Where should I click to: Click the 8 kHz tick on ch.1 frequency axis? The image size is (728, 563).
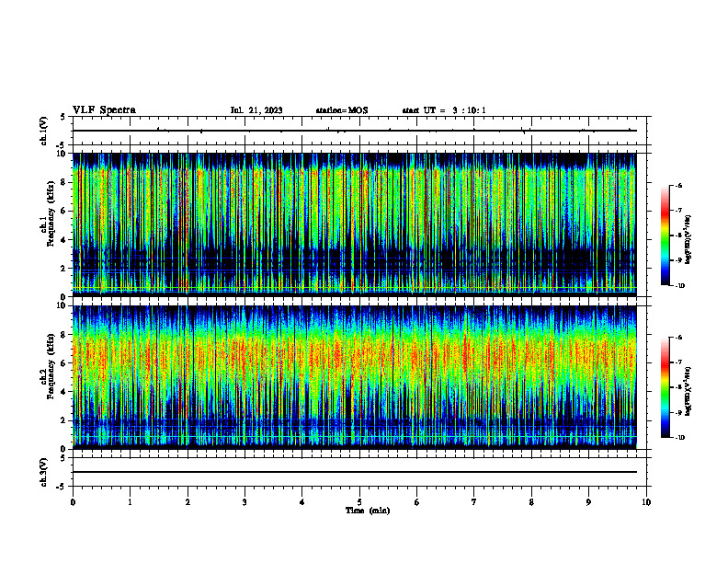pyautogui.click(x=64, y=182)
